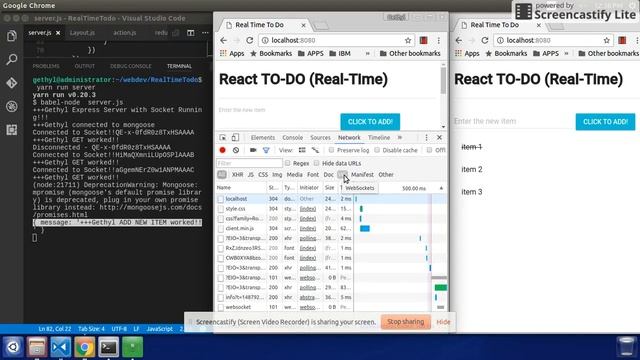Open the Debug view in VS Code sidebar
The width and height of the screenshot is (640, 360).
(11, 107)
